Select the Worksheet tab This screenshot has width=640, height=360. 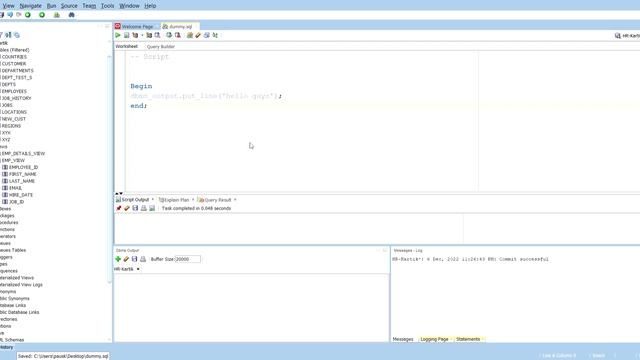[127, 47]
